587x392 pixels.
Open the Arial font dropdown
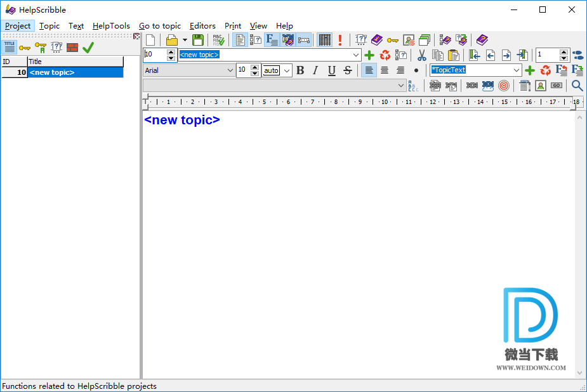(230, 70)
